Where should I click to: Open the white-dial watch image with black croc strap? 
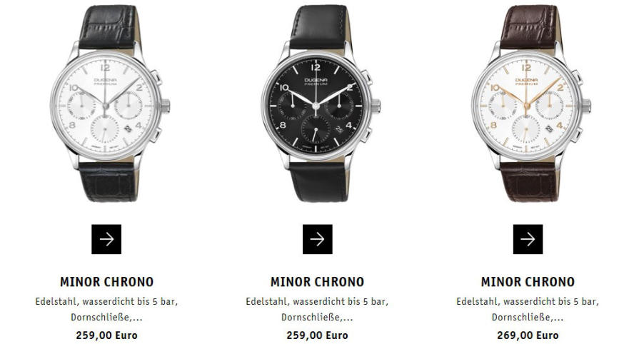point(109,103)
